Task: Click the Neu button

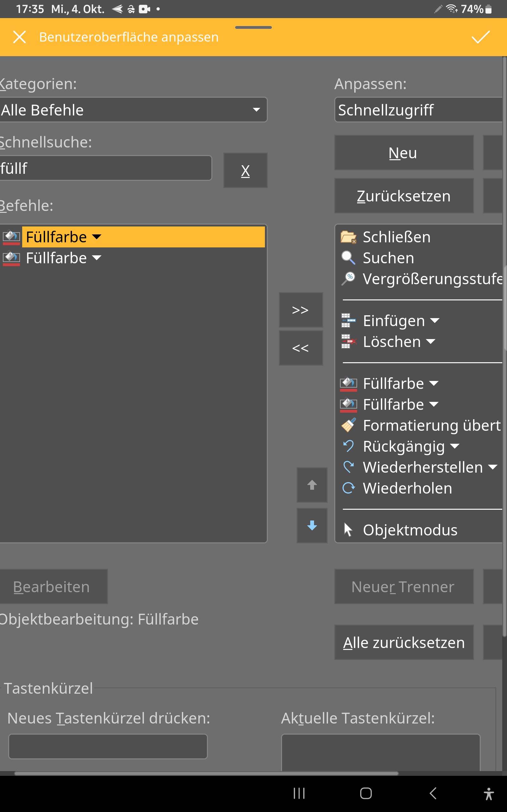Action: point(404,153)
